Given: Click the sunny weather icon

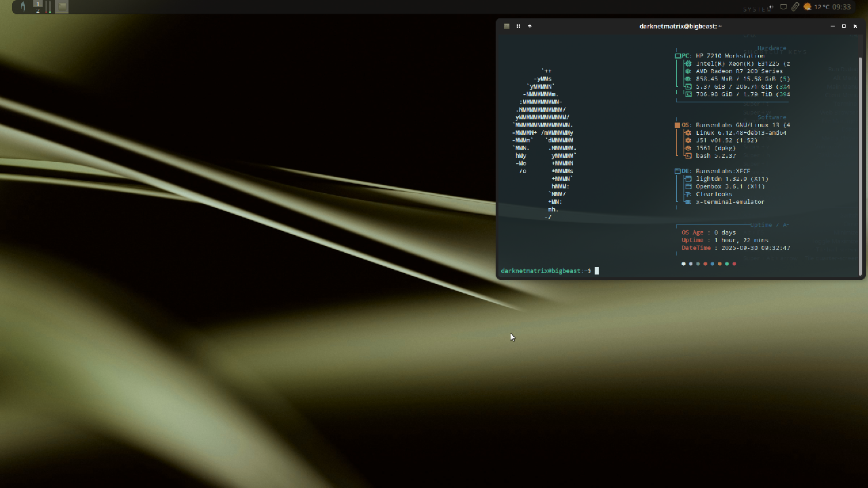Looking at the screenshot, I should pos(807,7).
